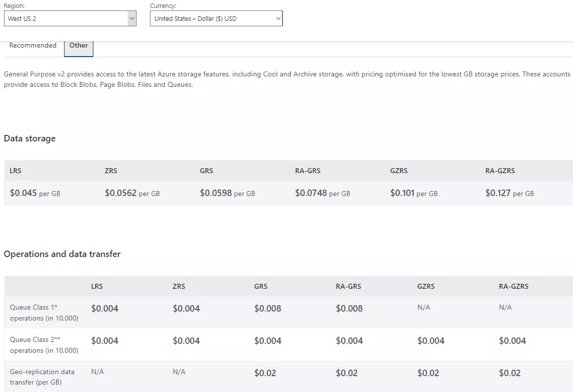Click the LRS header in Data storage table
The width and height of the screenshot is (573, 392).
coord(15,171)
